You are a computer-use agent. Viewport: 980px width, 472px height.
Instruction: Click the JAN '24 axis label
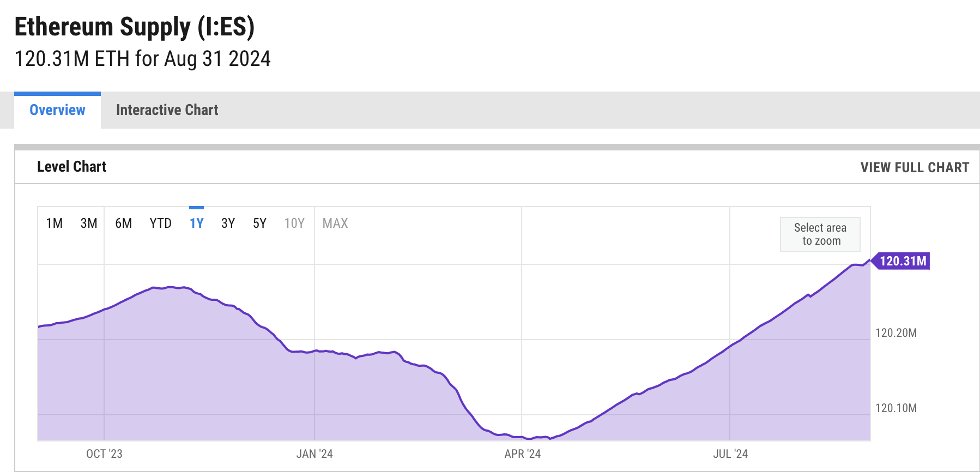click(x=314, y=454)
